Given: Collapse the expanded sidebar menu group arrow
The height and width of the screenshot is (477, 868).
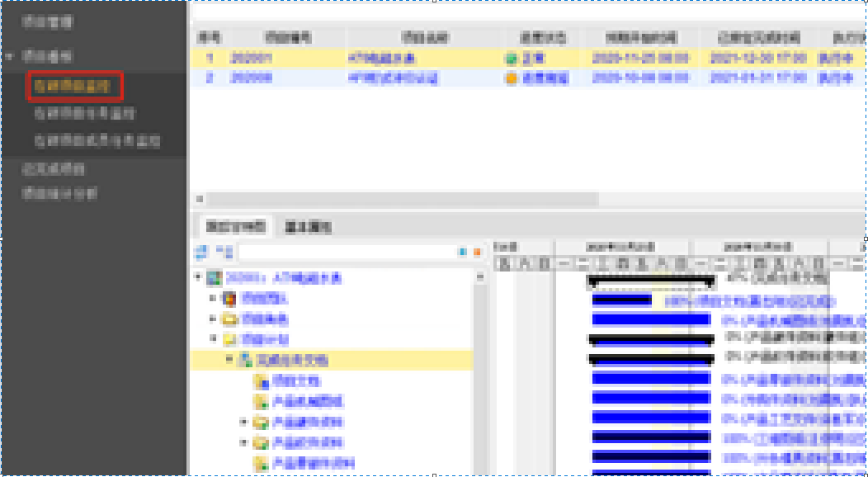Looking at the screenshot, I should 9,56.
